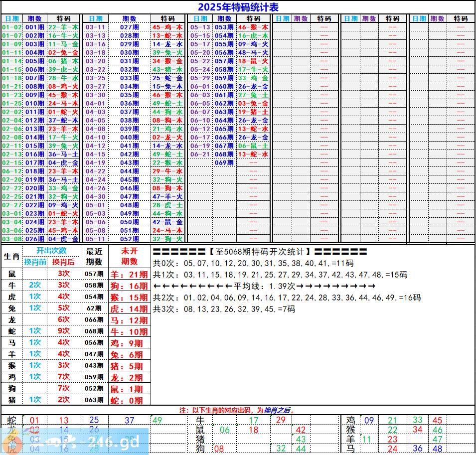Click the 至5068期特码开次统计 heading
The image size is (476, 455).
point(260,252)
